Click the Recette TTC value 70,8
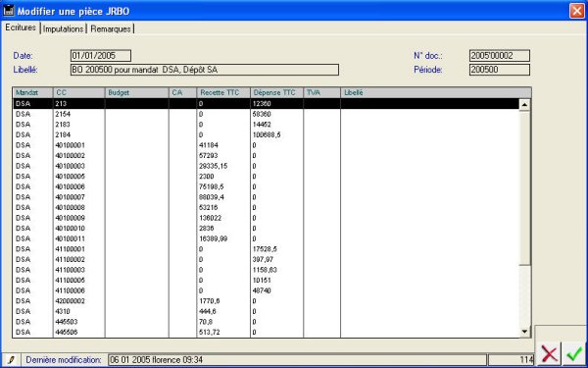The image size is (588, 368). click(x=207, y=322)
